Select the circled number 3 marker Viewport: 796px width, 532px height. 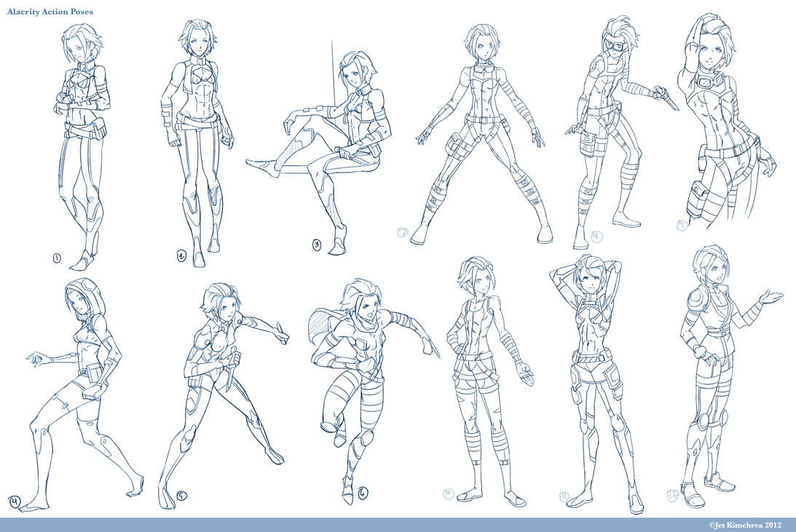point(315,245)
